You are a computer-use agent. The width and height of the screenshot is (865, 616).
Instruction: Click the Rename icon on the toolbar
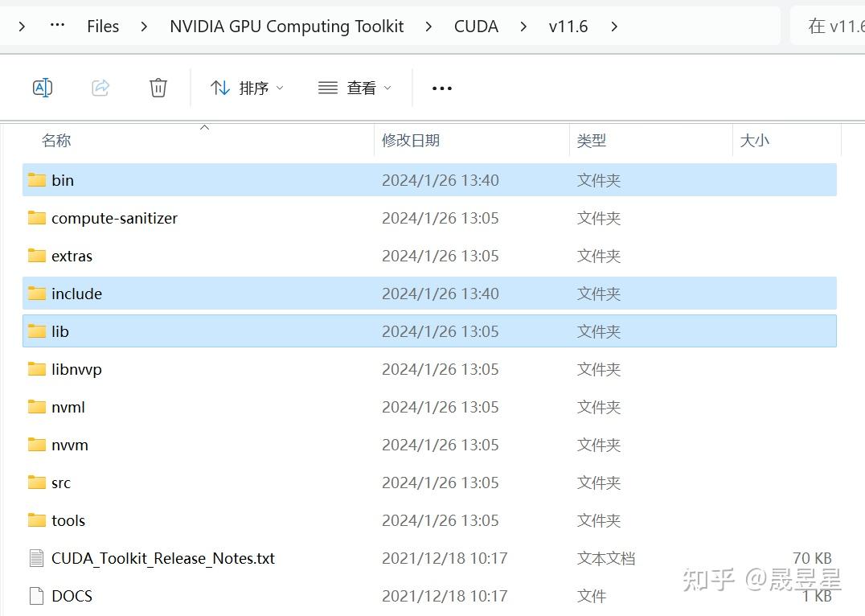point(43,88)
